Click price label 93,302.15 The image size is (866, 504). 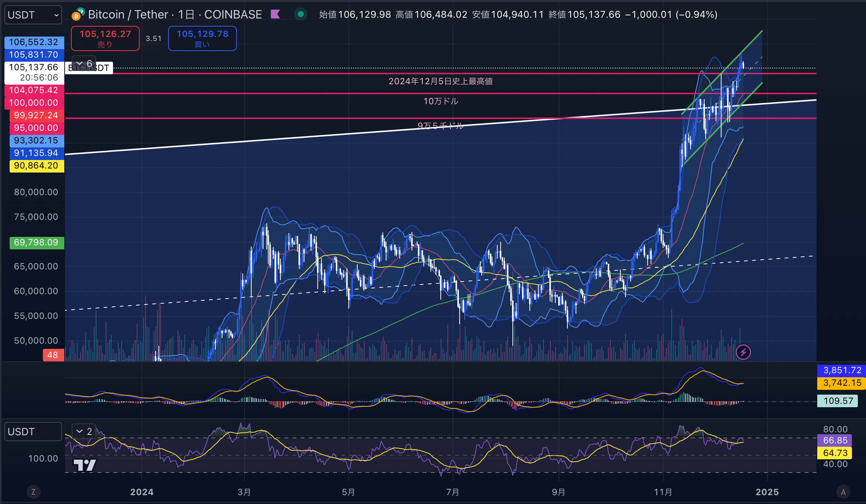pos(37,140)
